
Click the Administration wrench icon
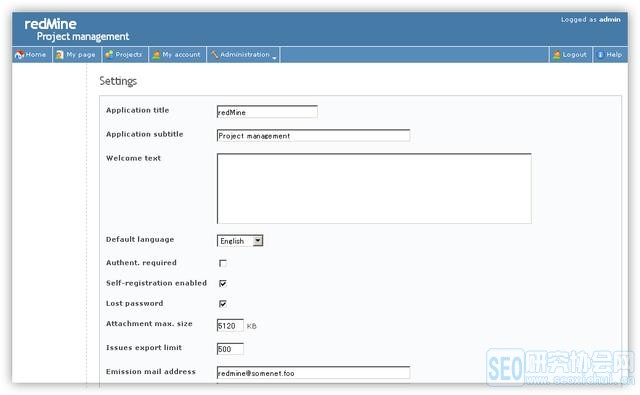214,54
